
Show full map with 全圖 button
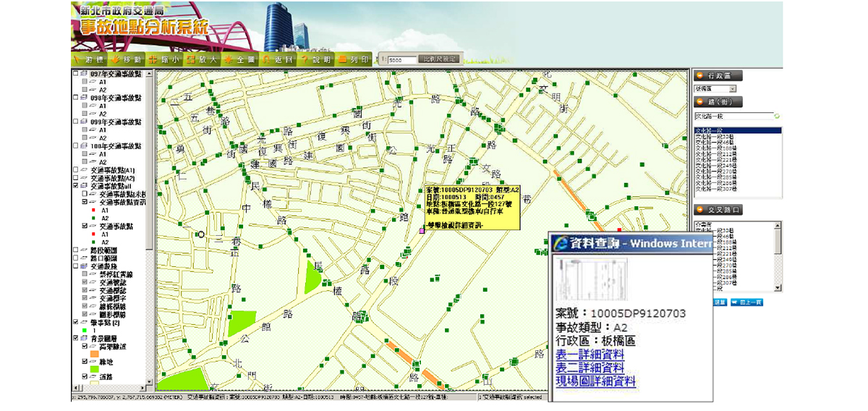click(x=241, y=59)
